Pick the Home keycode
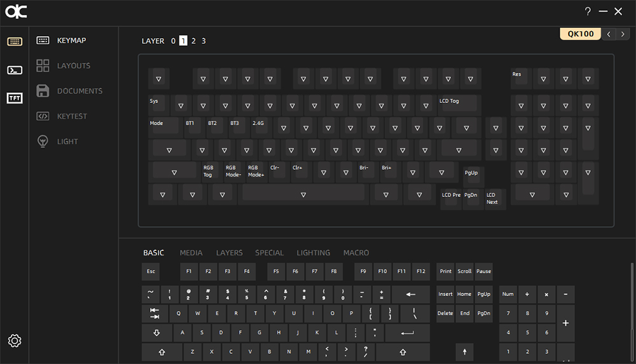Viewport: 636px width, 364px height. click(464, 294)
